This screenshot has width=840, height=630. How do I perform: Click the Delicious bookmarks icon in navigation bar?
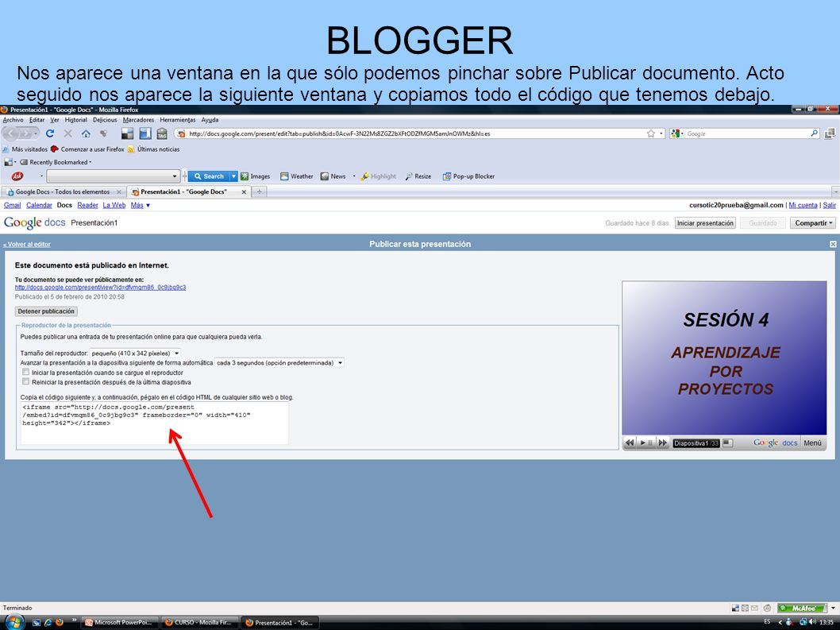coord(128,133)
